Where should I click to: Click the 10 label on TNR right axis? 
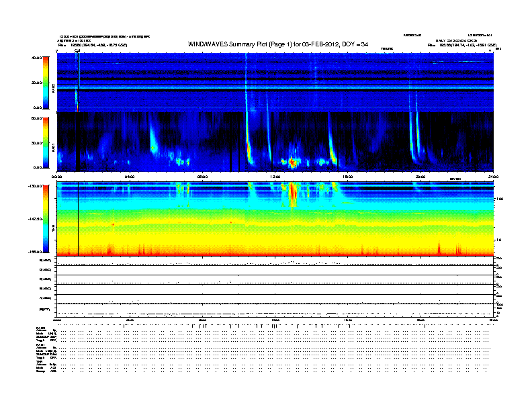[498, 240]
